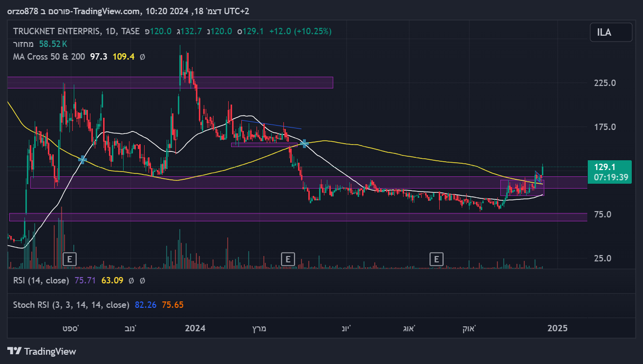Open the late-March 2024 earnings E marker
This screenshot has height=364, width=643.
point(288,259)
